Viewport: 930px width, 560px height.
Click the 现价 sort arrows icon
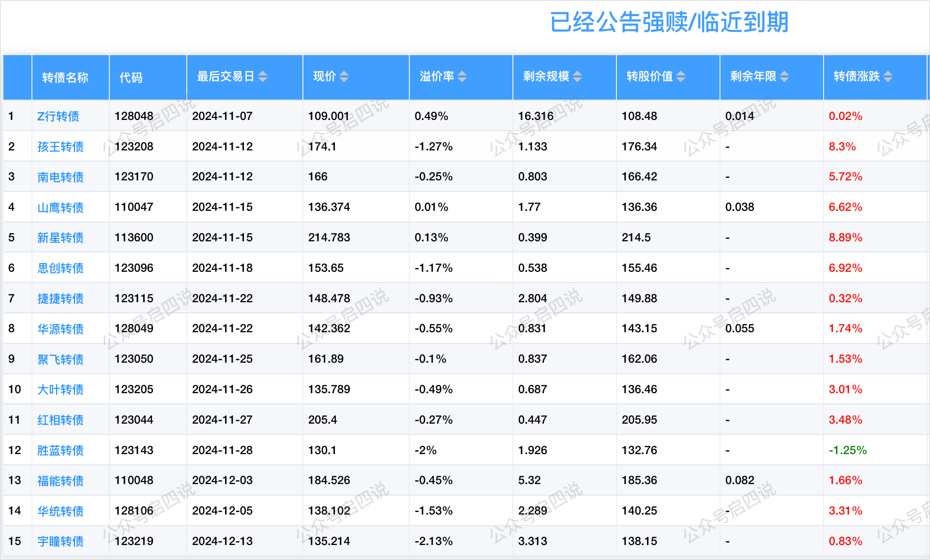[x=344, y=76]
